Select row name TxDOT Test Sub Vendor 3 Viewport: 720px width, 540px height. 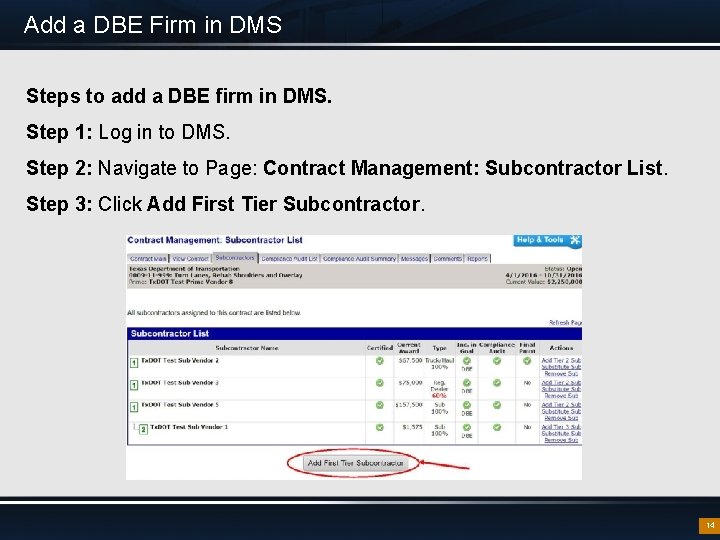coord(180,382)
